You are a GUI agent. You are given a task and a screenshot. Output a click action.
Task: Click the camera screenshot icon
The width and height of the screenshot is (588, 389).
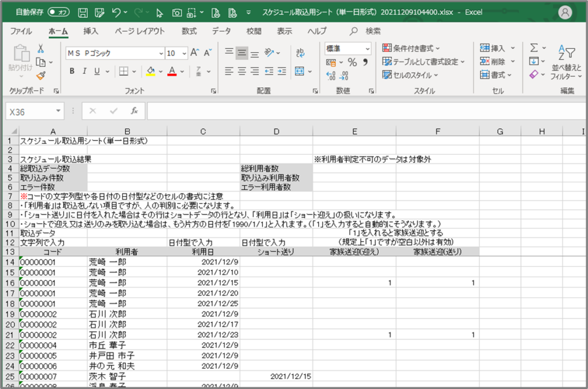(177, 13)
